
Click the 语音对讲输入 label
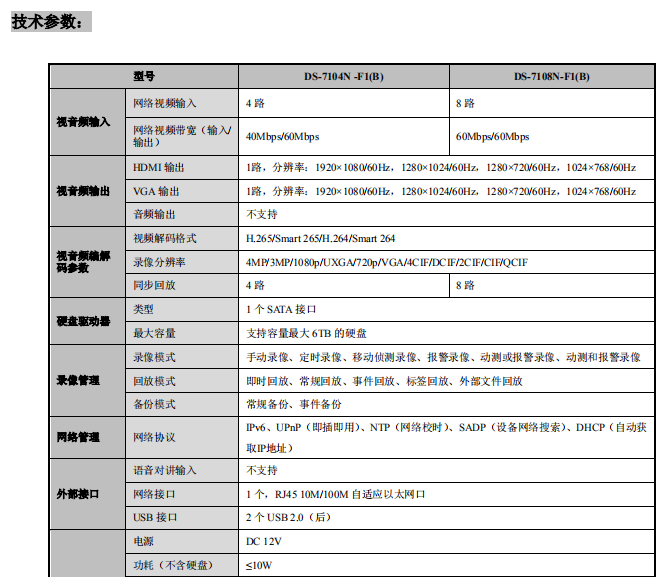(x=165, y=471)
